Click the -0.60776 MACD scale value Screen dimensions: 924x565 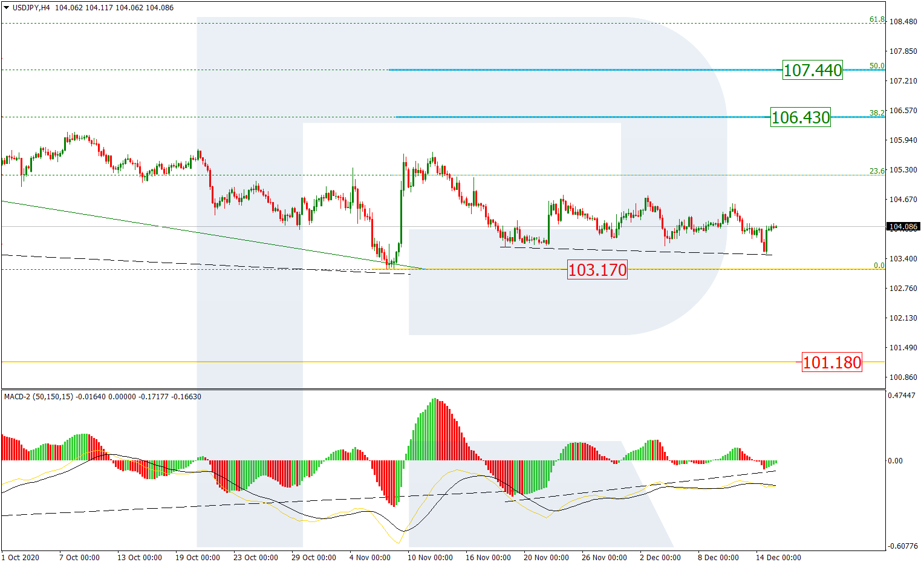(x=902, y=546)
